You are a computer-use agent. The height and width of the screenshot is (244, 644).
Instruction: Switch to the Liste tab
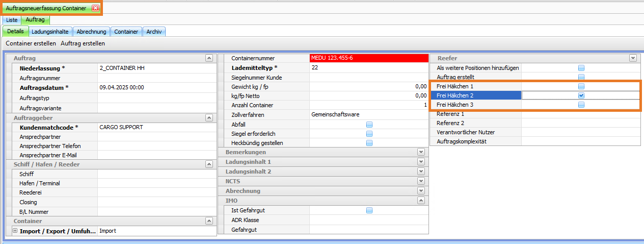tap(12, 20)
